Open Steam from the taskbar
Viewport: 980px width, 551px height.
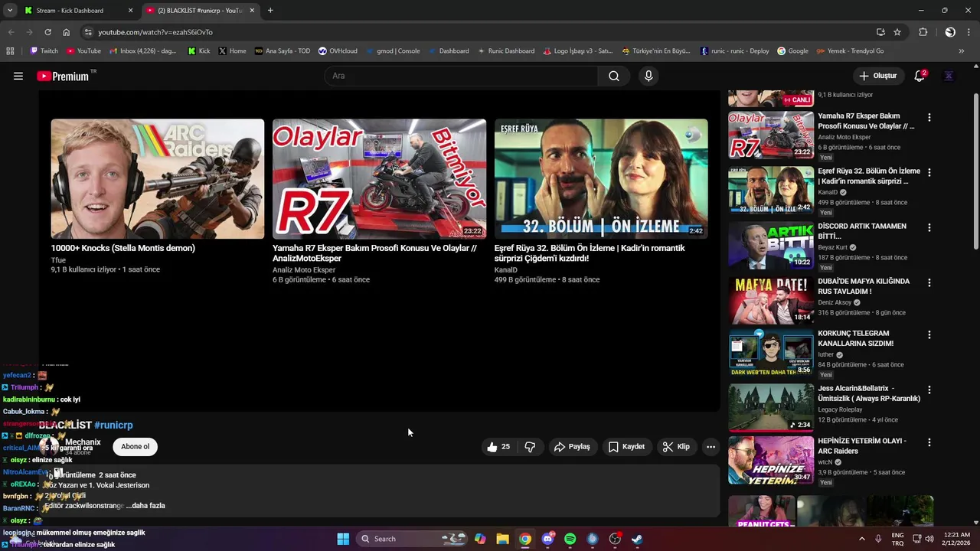[x=637, y=539]
